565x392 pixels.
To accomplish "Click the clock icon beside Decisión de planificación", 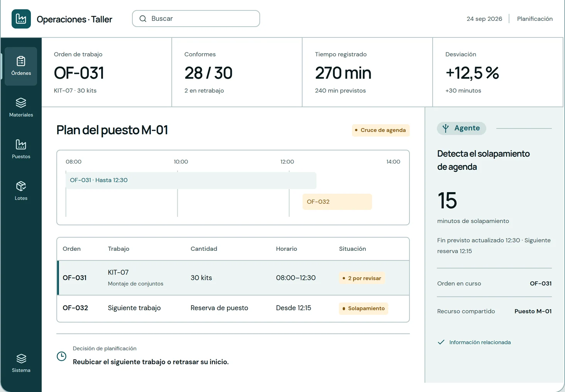I will click(x=61, y=356).
